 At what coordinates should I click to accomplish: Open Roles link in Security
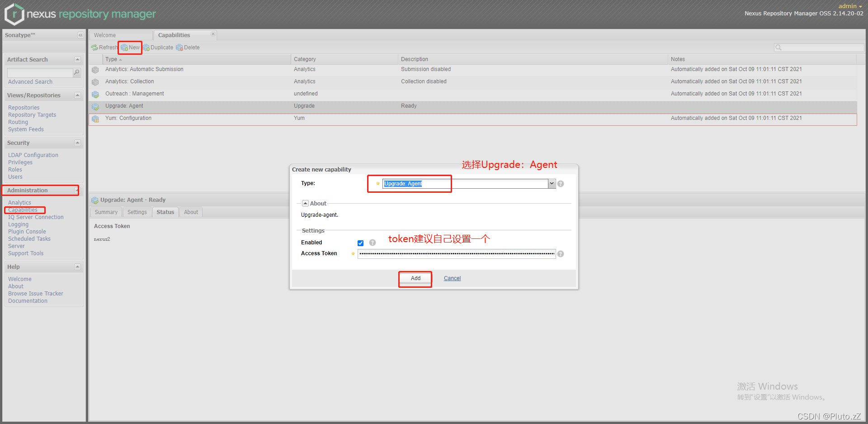(15, 170)
